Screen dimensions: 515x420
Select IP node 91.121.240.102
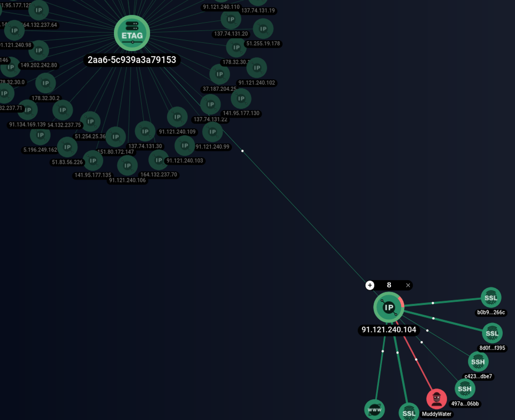257,68
